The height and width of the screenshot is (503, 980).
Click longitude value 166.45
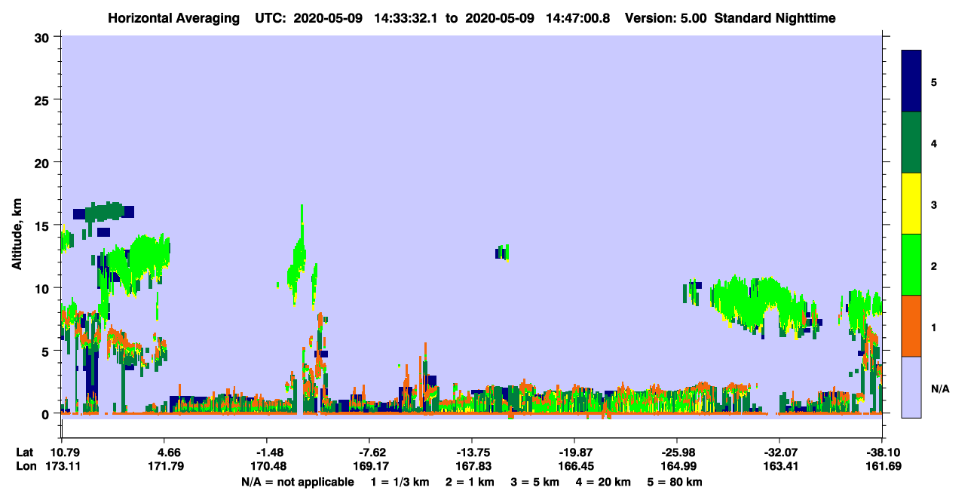(x=577, y=467)
